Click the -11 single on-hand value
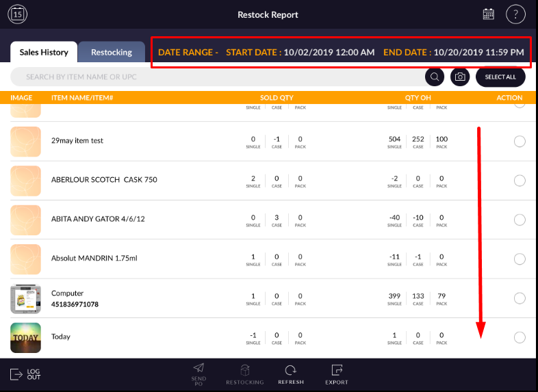The image size is (538, 392). 394,257
